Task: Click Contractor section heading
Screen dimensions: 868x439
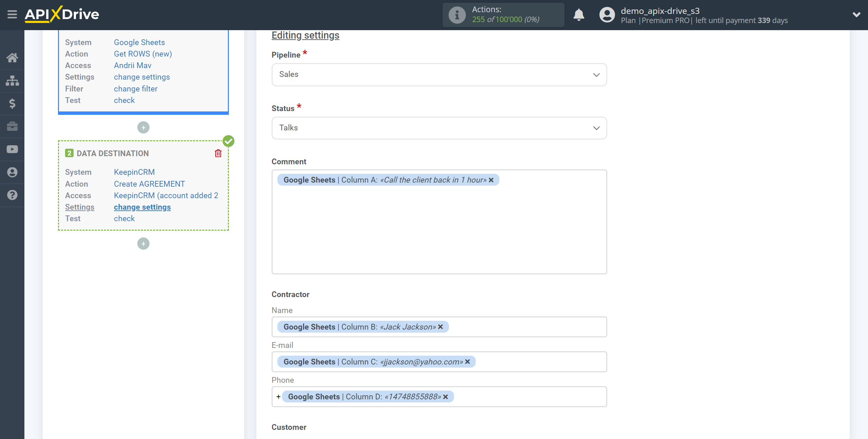Action: click(290, 294)
